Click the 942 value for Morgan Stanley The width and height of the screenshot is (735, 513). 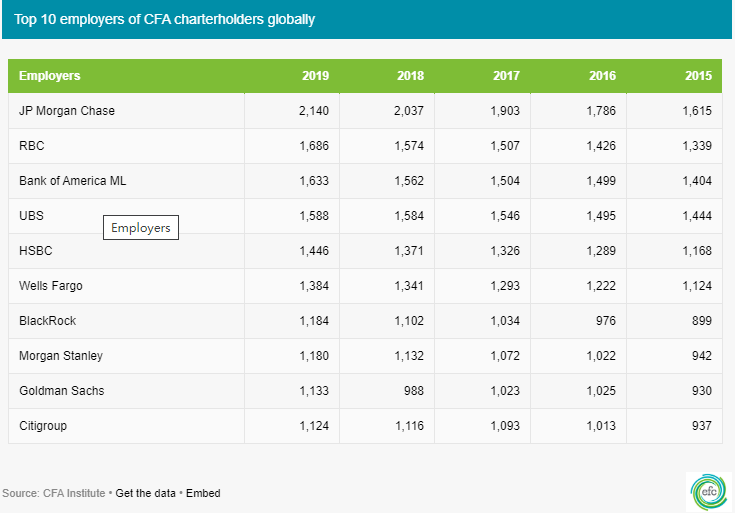pyautogui.click(x=702, y=356)
